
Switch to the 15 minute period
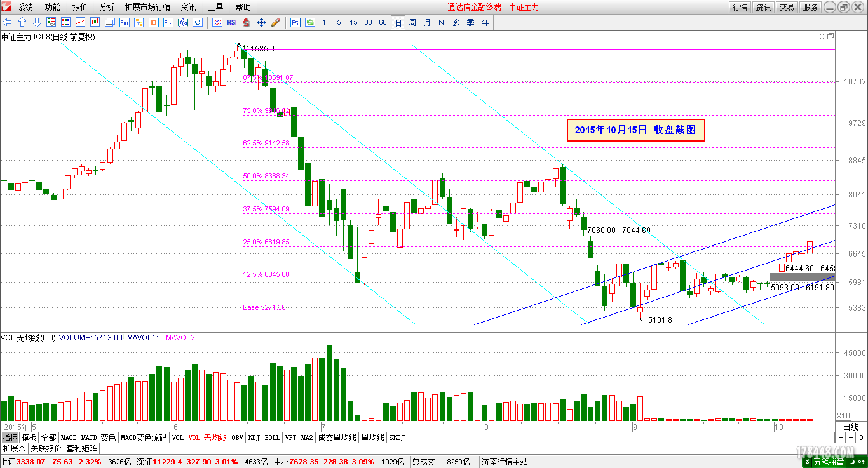click(x=353, y=22)
